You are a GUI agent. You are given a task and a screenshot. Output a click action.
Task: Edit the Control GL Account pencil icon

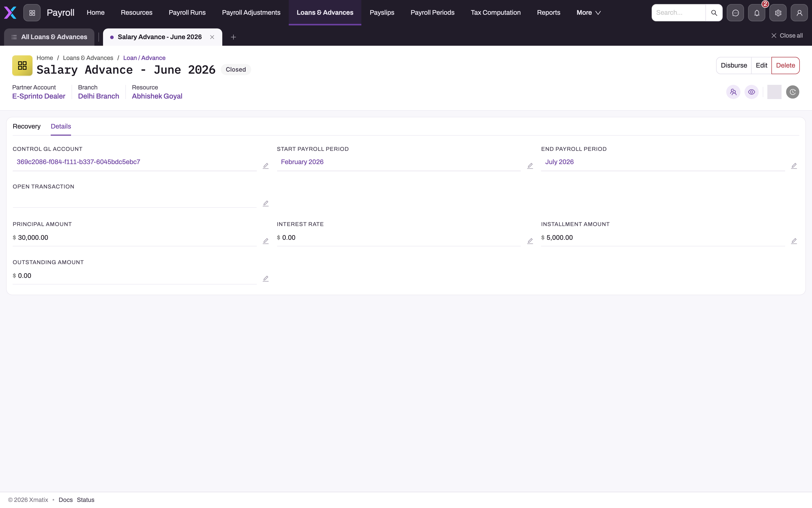tap(266, 166)
